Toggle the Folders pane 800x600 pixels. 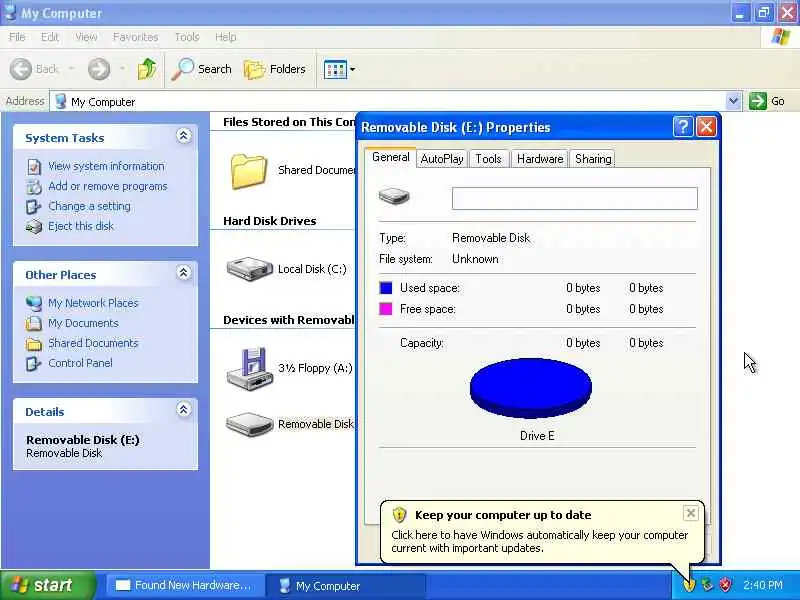coord(275,69)
